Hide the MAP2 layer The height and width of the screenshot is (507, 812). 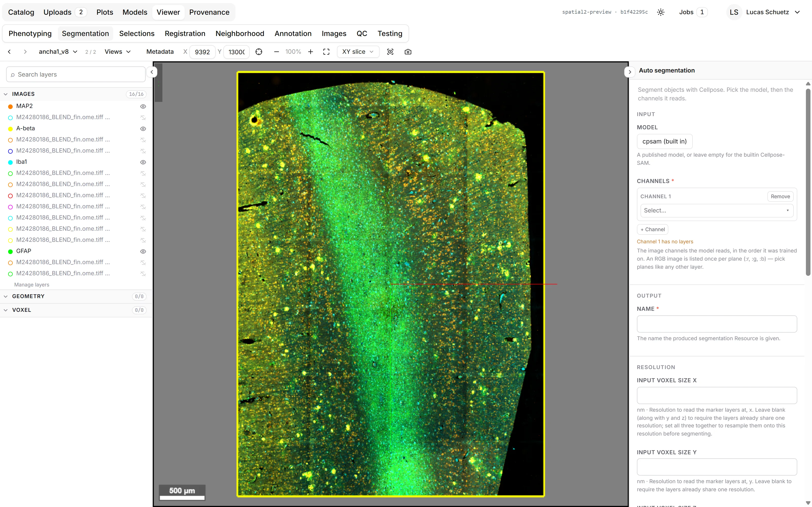(143, 106)
